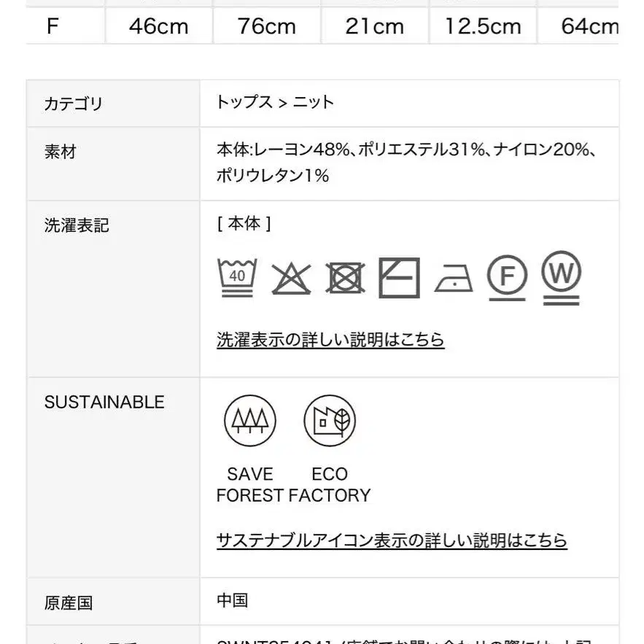
Task: Click the 46cm measurement cell
Action: (x=159, y=26)
